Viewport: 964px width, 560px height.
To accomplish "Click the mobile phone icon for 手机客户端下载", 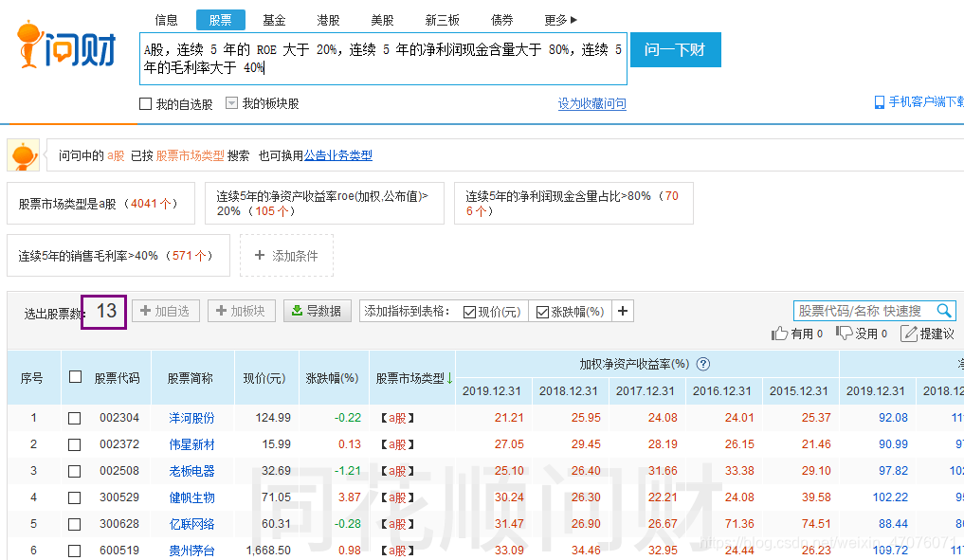I will [x=879, y=102].
